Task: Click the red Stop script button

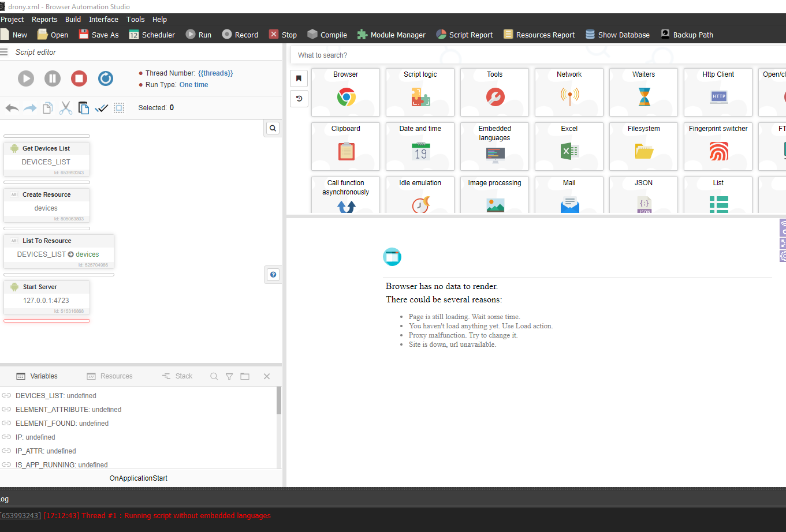Action: [79, 78]
